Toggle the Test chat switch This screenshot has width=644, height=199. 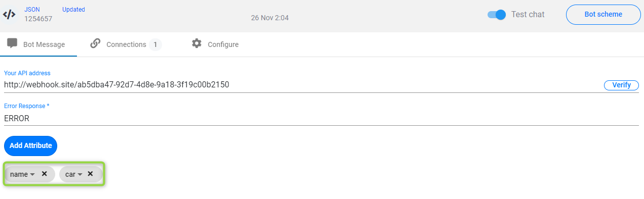[497, 15]
